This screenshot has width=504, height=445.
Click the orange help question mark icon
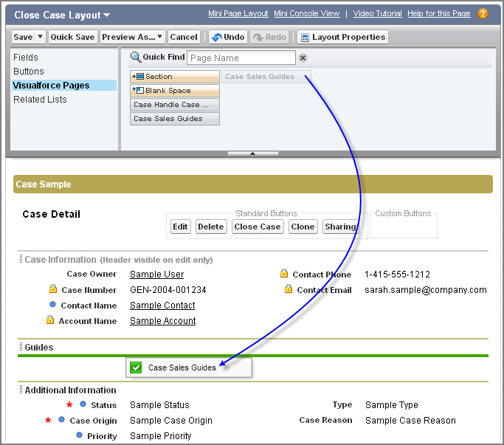[483, 14]
